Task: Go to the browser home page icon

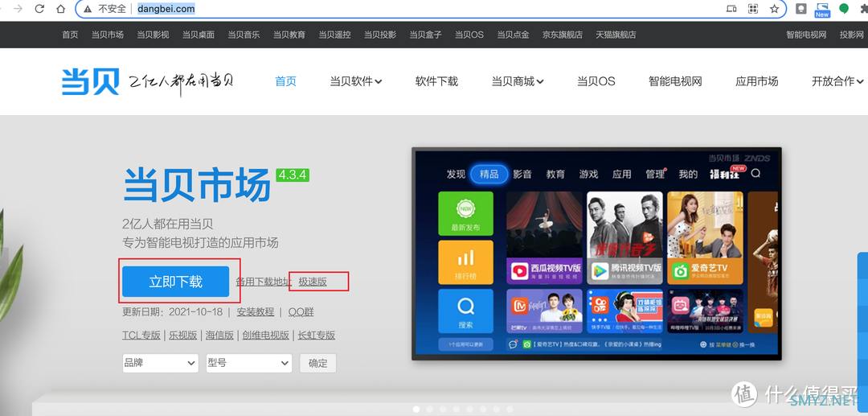Action: (x=61, y=9)
